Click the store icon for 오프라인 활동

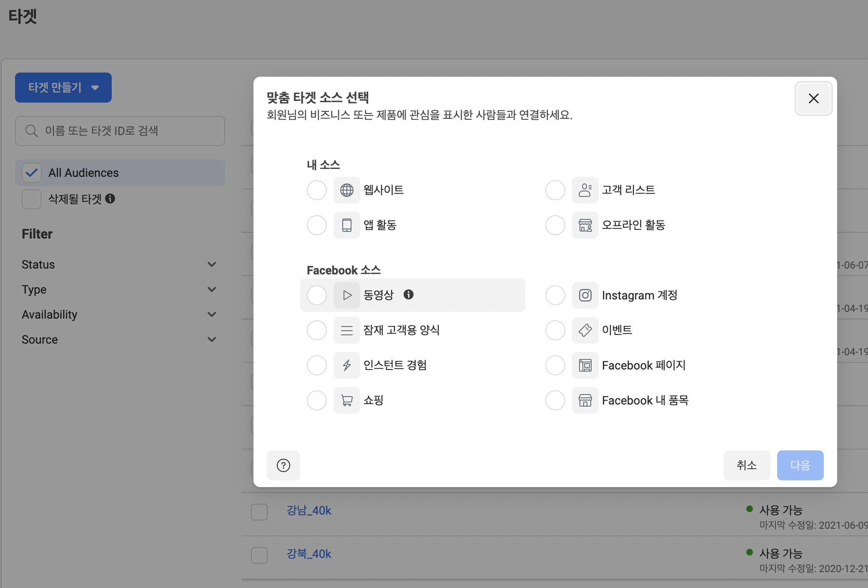coord(585,225)
